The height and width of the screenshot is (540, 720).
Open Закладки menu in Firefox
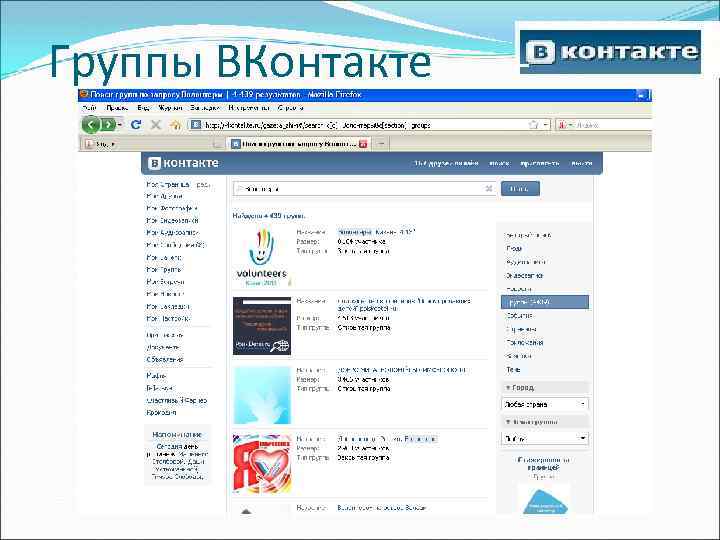[x=205, y=108]
